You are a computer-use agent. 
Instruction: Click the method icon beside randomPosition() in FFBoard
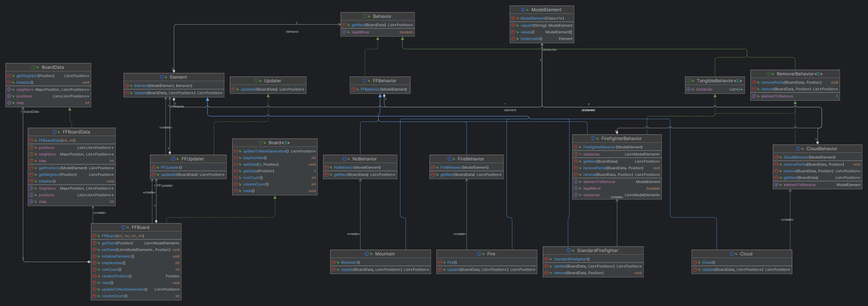coord(94,276)
